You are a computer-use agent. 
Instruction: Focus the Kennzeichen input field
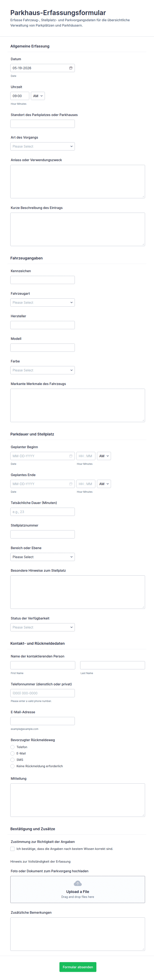click(x=43, y=280)
